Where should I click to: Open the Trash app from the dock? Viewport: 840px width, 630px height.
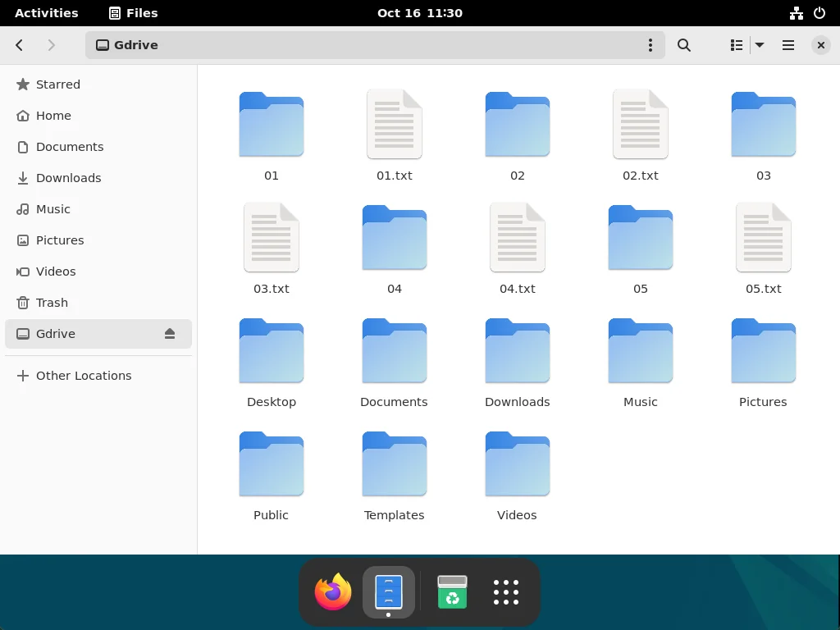(452, 592)
